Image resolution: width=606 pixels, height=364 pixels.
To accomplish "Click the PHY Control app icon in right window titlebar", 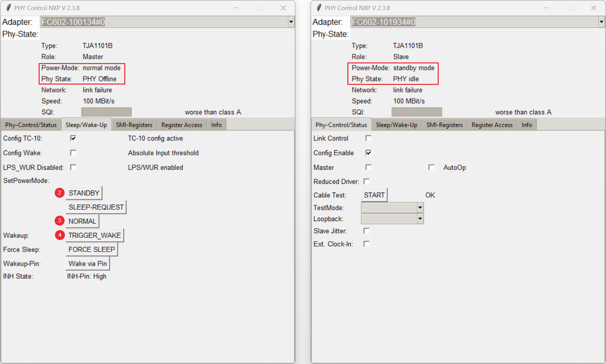I will coord(318,7).
